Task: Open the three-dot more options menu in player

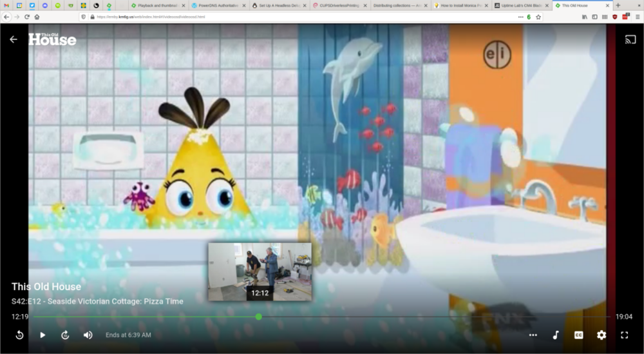Action: (533, 335)
